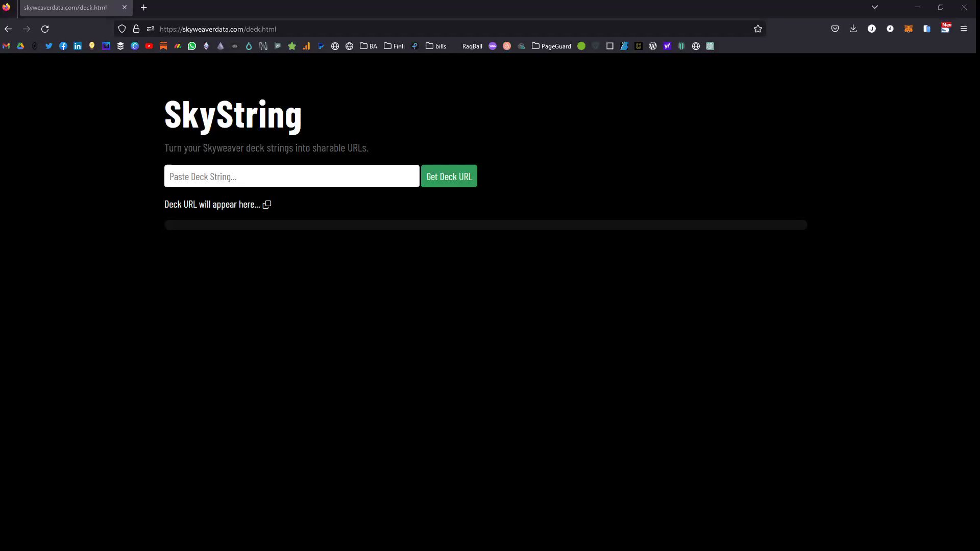980x551 pixels.
Task: Open the Twitter bookmark
Action: pyautogui.click(x=49, y=46)
